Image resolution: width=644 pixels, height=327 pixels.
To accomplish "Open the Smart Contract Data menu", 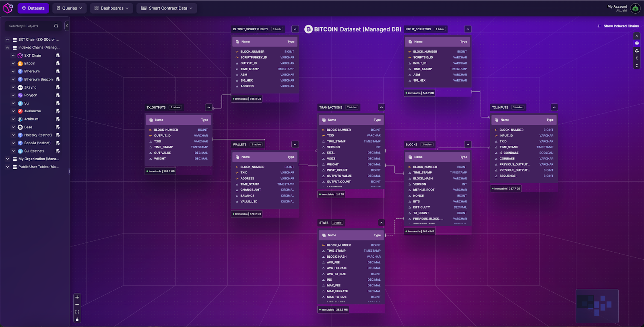I will [167, 8].
